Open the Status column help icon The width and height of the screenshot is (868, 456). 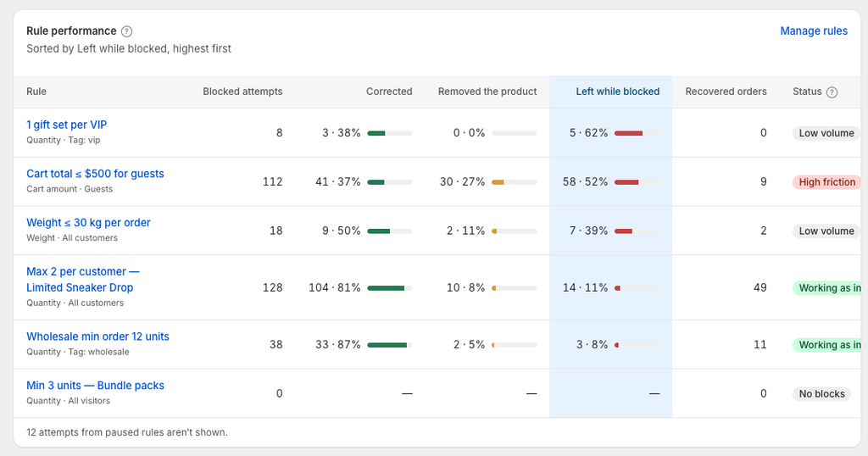click(832, 92)
